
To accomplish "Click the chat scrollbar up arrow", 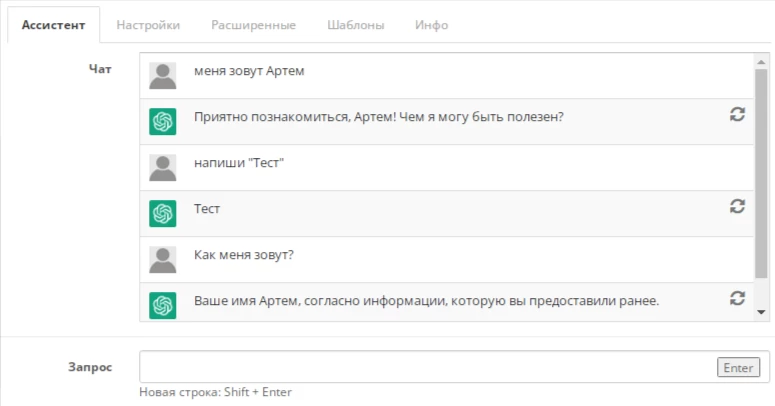I will pyautogui.click(x=761, y=62).
